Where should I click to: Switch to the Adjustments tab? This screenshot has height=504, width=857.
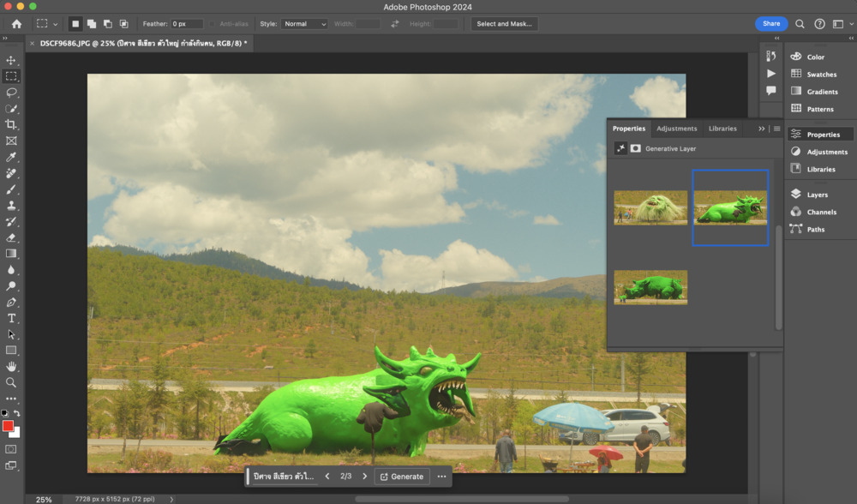676,129
